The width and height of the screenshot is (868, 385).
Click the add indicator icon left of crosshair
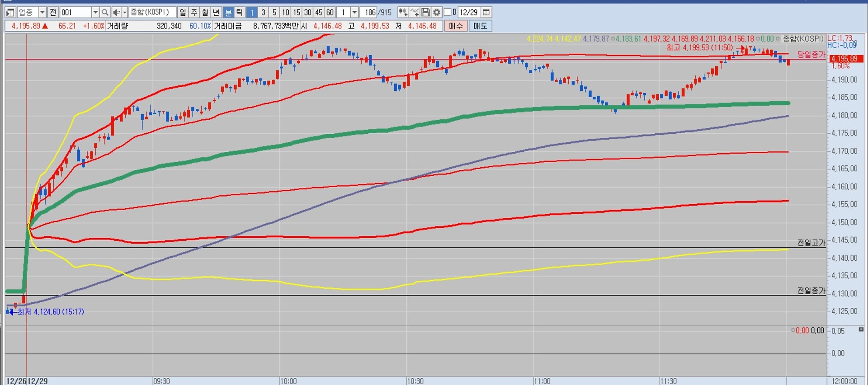pos(403,12)
